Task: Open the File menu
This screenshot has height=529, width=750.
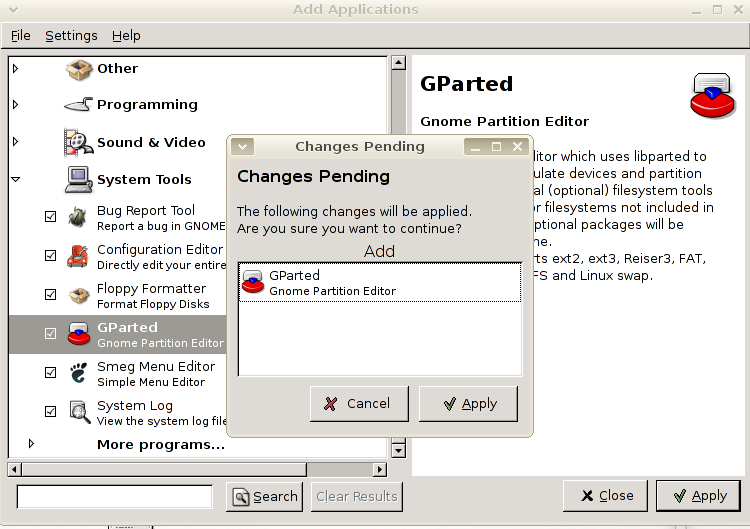Action: tap(21, 35)
